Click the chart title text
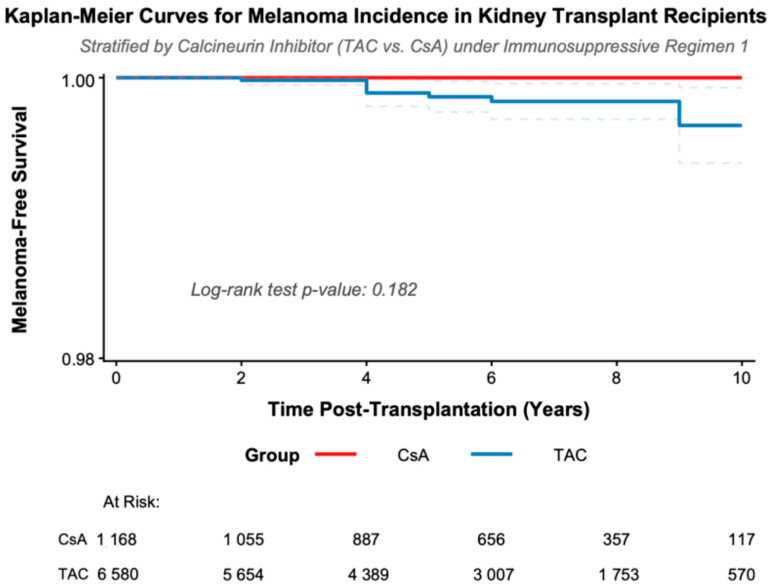 pos(386,17)
